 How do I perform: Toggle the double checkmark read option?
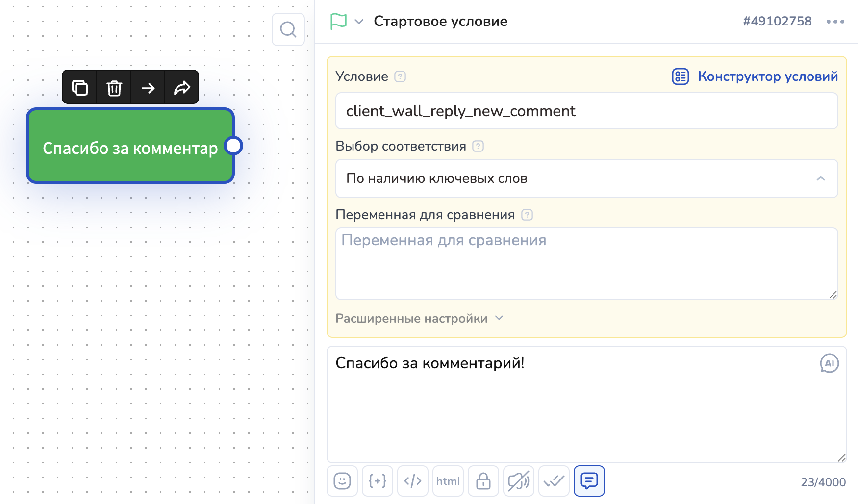[x=554, y=481]
